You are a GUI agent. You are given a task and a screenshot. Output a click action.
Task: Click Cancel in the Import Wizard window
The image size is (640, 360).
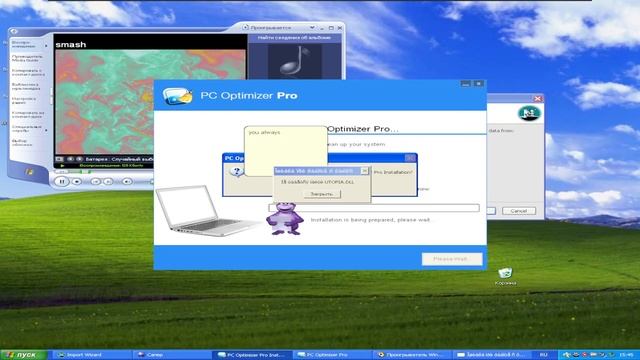(x=518, y=211)
